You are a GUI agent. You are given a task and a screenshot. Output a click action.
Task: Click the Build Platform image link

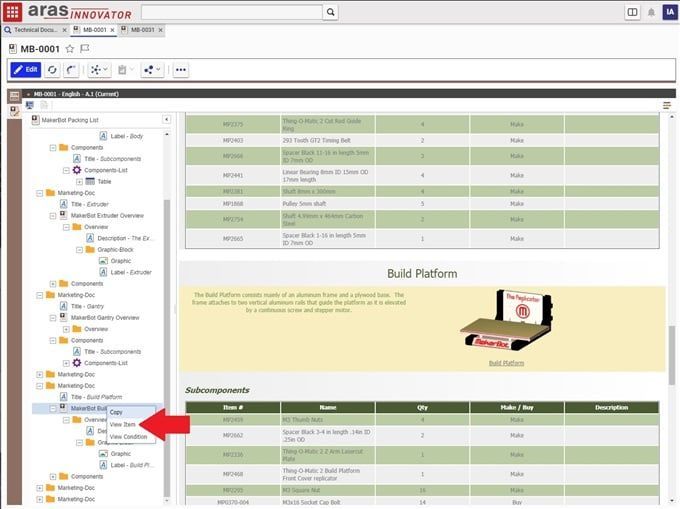click(x=506, y=363)
